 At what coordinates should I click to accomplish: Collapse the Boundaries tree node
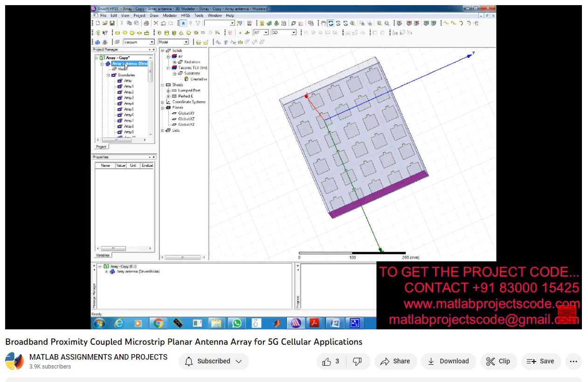(x=108, y=75)
